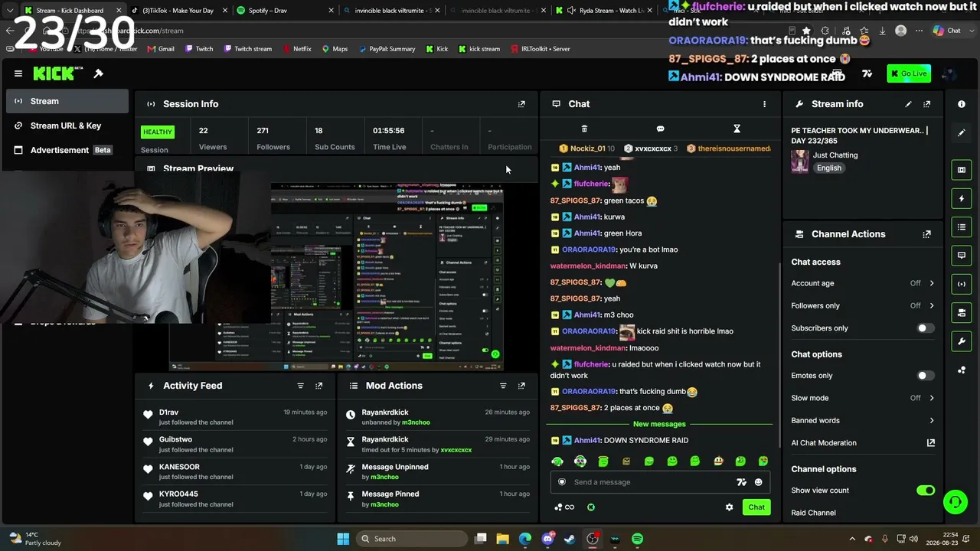Open the Advertisement Beta section

(x=67, y=150)
